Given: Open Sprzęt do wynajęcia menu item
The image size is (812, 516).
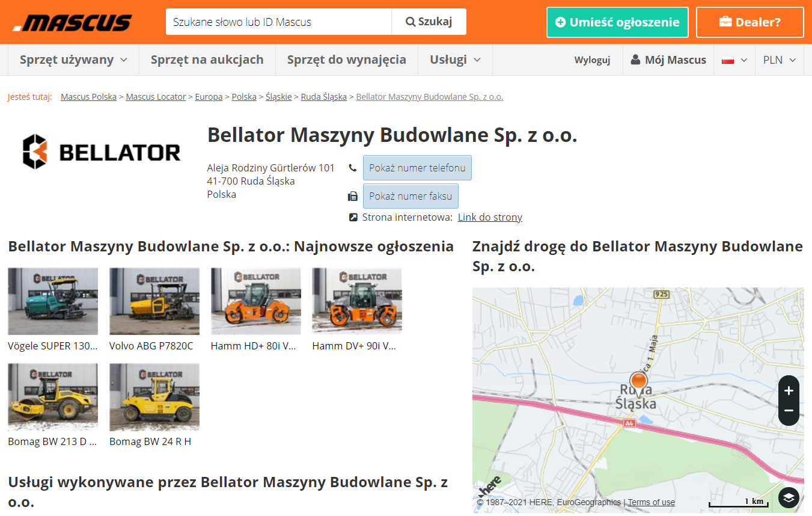Looking at the screenshot, I should pyautogui.click(x=347, y=60).
